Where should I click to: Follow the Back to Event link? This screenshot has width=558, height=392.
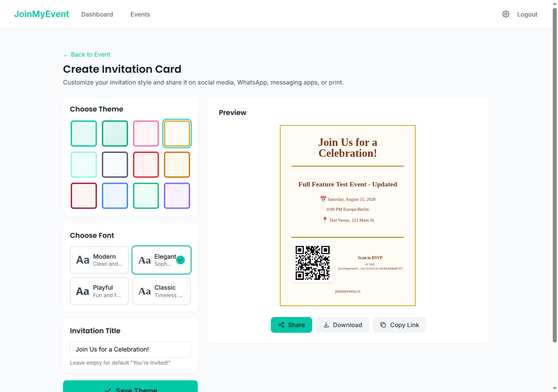[x=87, y=54]
